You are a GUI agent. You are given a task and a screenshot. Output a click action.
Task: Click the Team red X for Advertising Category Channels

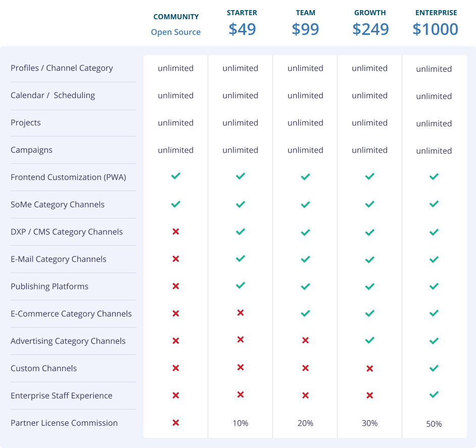tap(305, 341)
